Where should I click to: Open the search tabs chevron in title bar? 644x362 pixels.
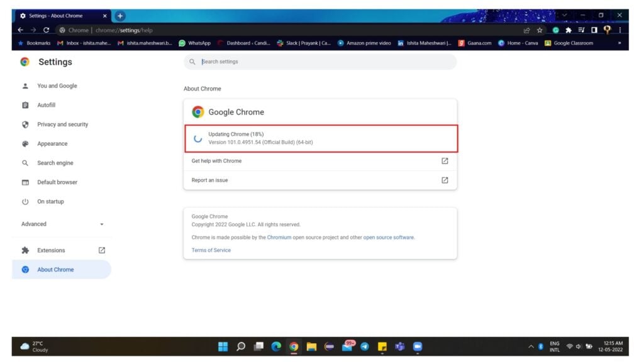(x=565, y=15)
